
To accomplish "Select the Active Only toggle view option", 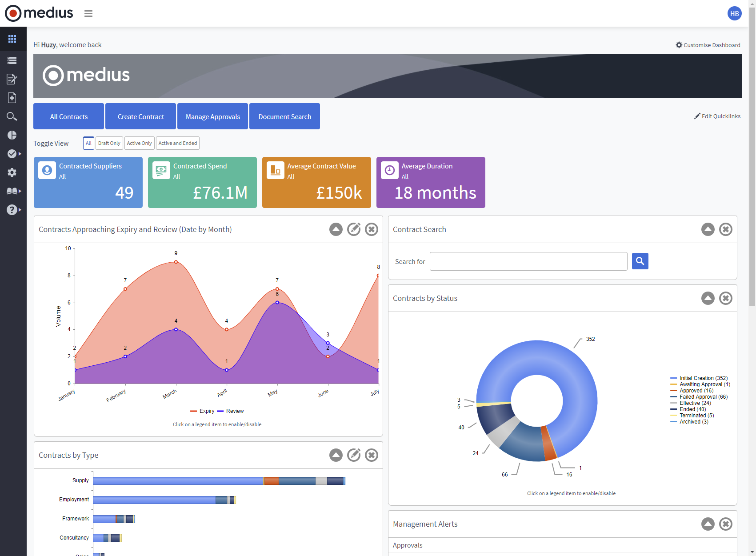I will (x=140, y=143).
